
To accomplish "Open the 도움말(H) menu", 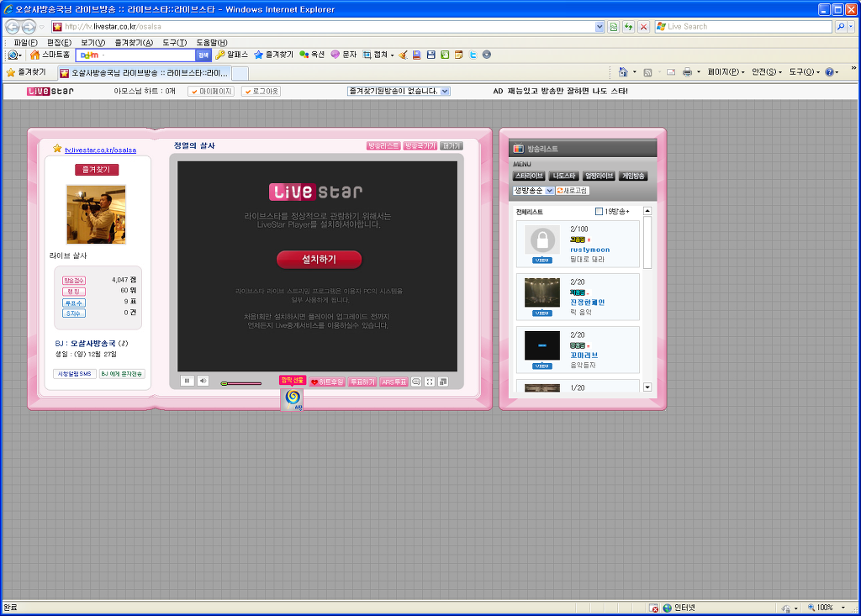I will click(x=212, y=42).
